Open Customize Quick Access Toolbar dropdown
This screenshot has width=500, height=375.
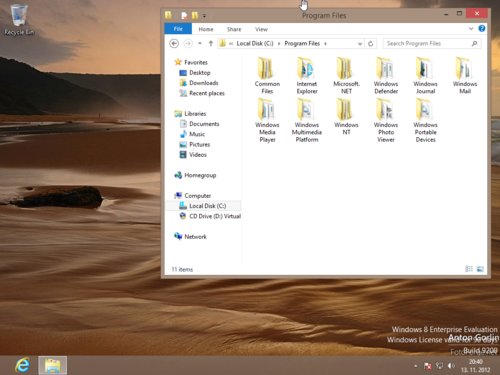tap(204, 16)
